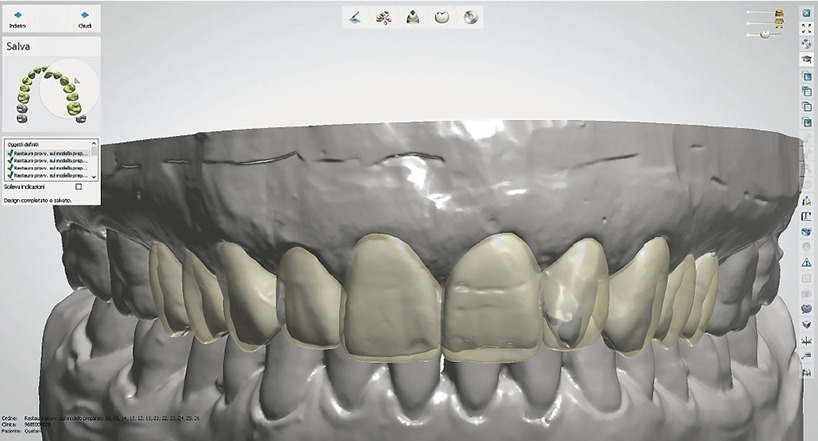Select the tooth crown design step icon
The width and height of the screenshot is (818, 441).
point(441,17)
